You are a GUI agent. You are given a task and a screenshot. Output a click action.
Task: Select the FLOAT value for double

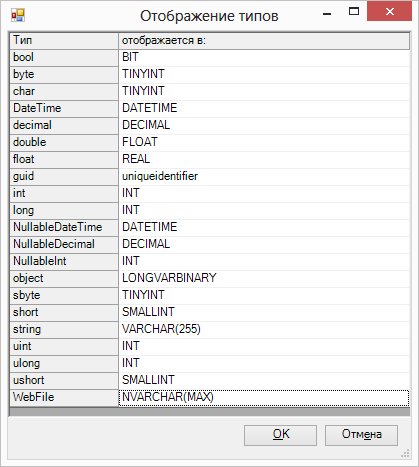click(x=264, y=142)
